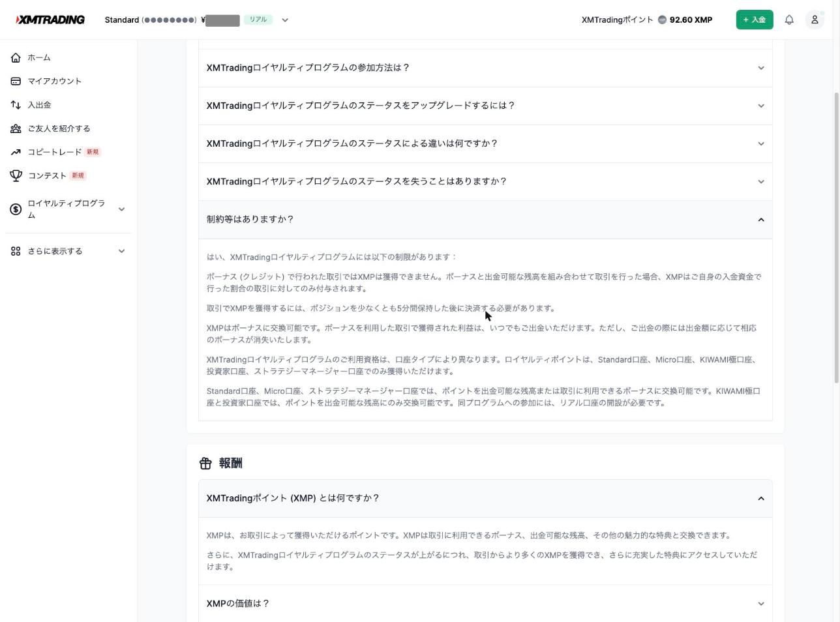Screen dimensions: 840x622
Task: Click the 新規 badge beside コピートレード
Action: [x=93, y=152]
